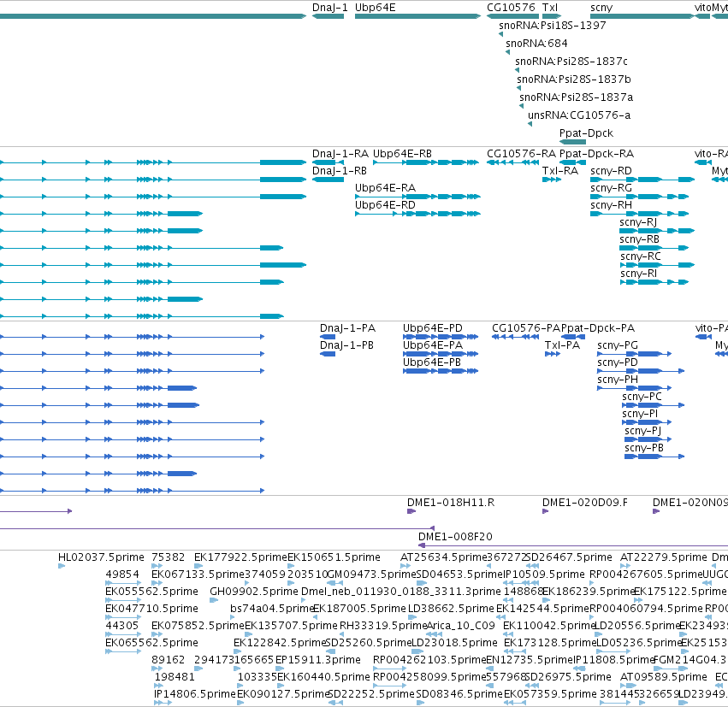Select the Txl-RA transcript label
This screenshot has width=728, height=707.
560,171
